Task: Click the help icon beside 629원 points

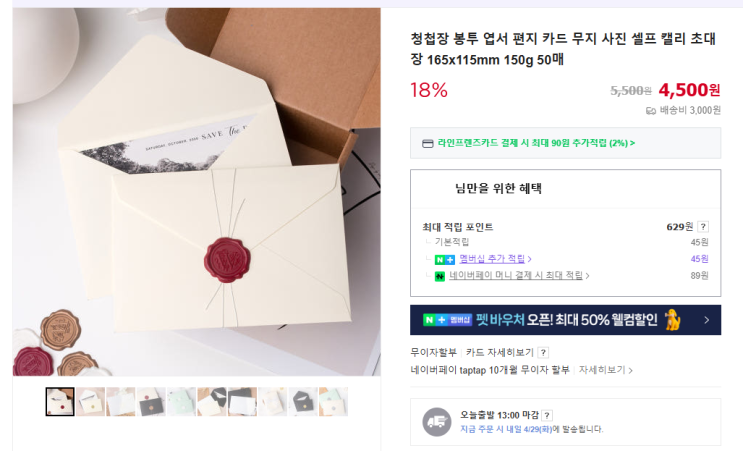Action: coord(703,227)
